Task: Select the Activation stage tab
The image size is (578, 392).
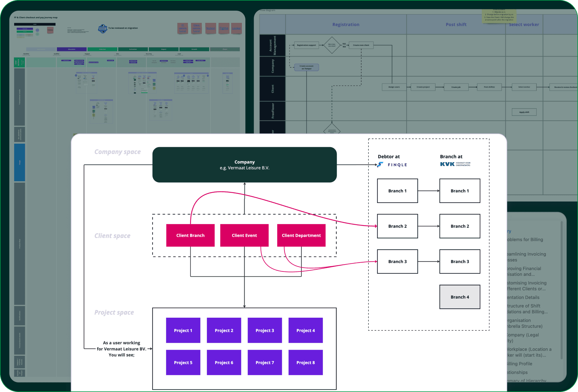Action: coord(133,49)
